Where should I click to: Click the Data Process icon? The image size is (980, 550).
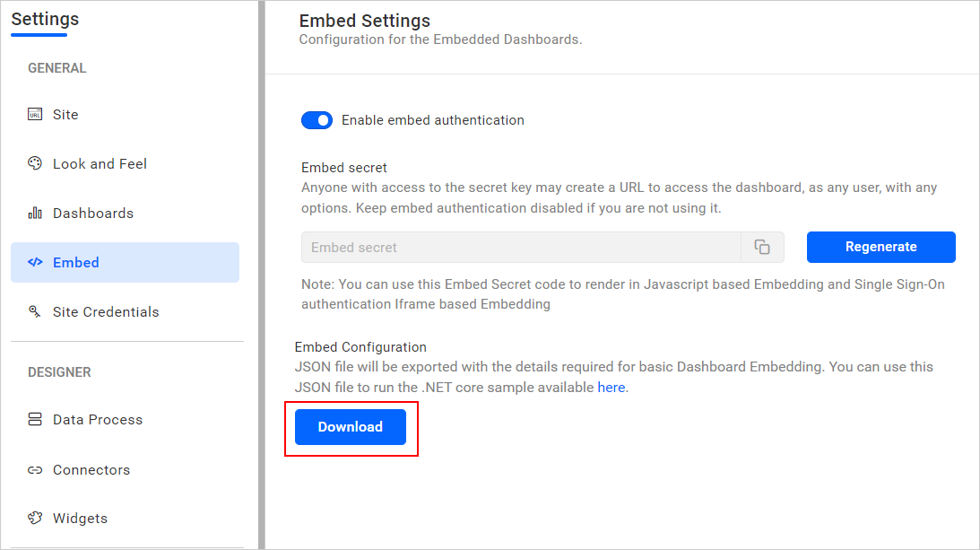[x=35, y=419]
